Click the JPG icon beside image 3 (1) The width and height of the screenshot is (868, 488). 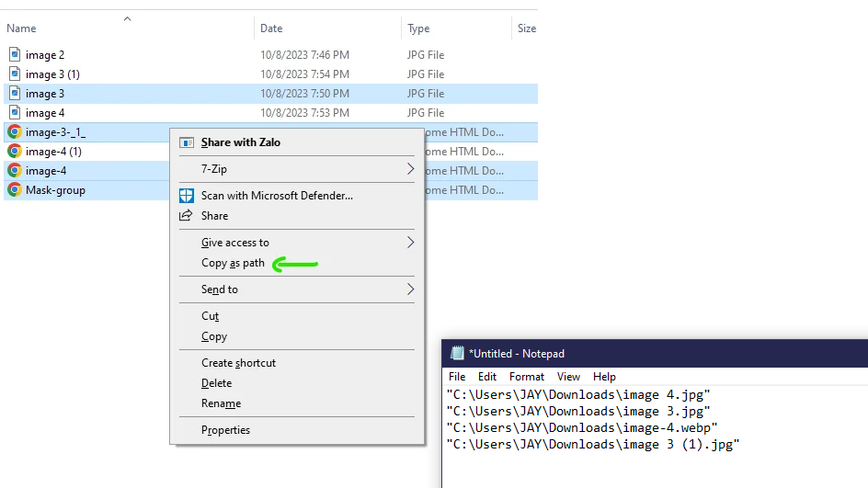15,74
